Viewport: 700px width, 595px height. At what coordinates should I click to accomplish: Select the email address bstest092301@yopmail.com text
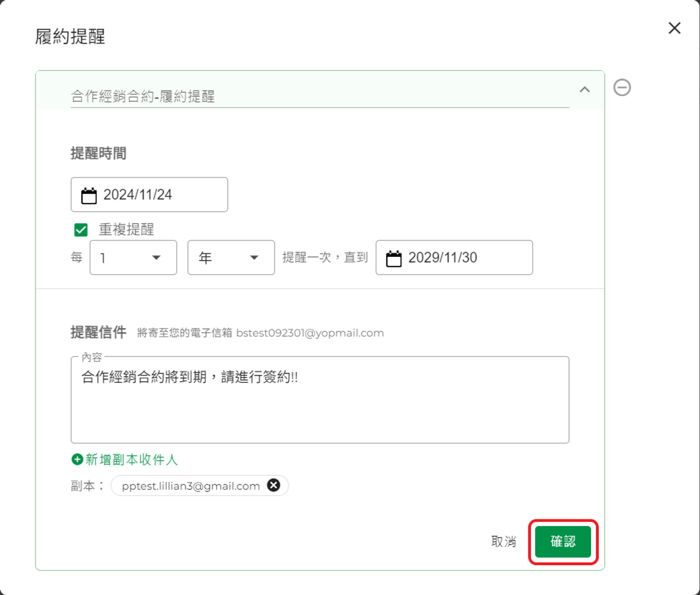(x=310, y=333)
